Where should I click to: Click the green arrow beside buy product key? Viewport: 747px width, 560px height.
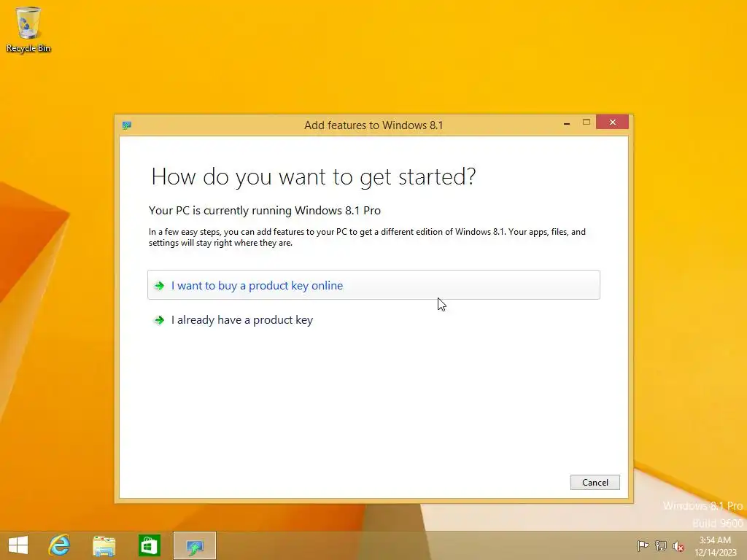pos(159,286)
